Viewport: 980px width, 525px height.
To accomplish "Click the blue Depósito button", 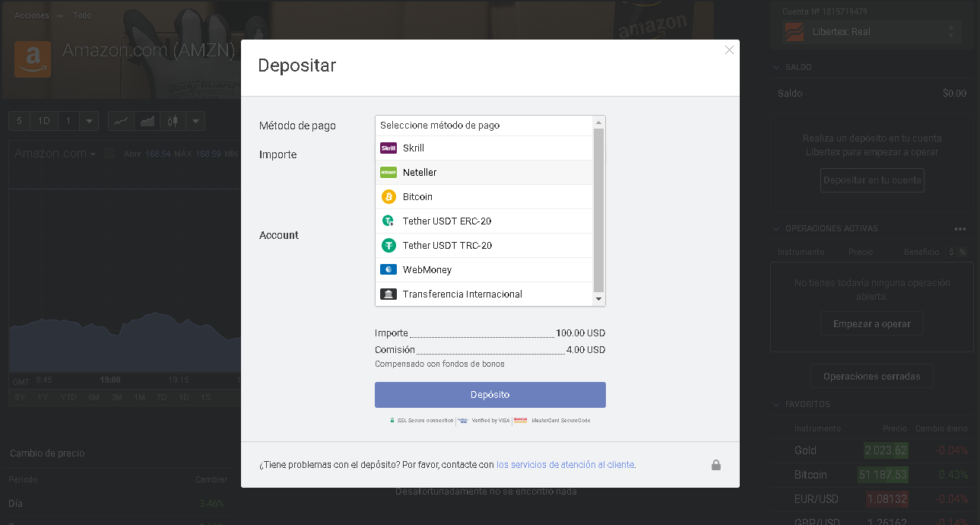I will click(490, 395).
